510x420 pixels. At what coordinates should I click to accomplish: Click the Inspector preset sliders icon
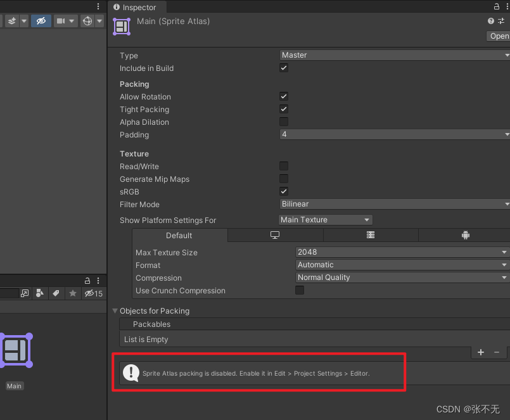(501, 21)
